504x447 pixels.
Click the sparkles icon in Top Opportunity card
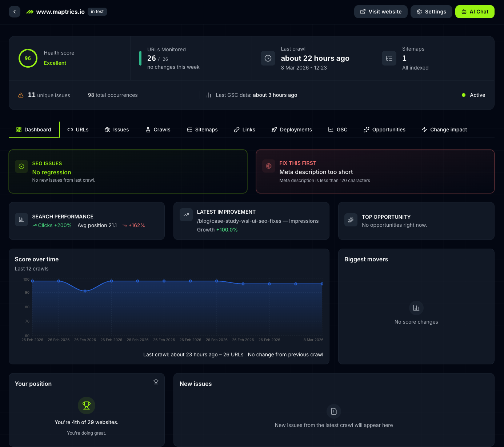point(351,220)
